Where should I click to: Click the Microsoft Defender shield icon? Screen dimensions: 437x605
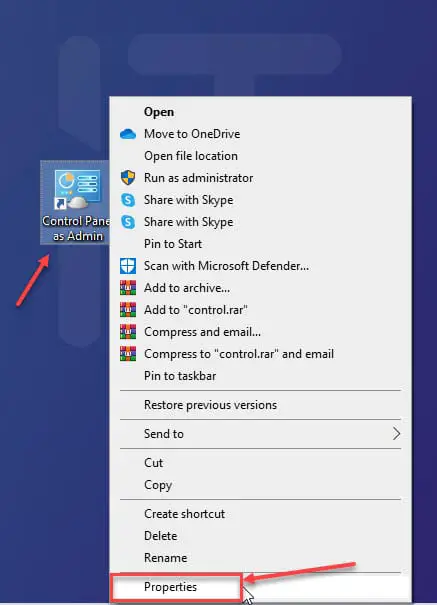(128, 266)
